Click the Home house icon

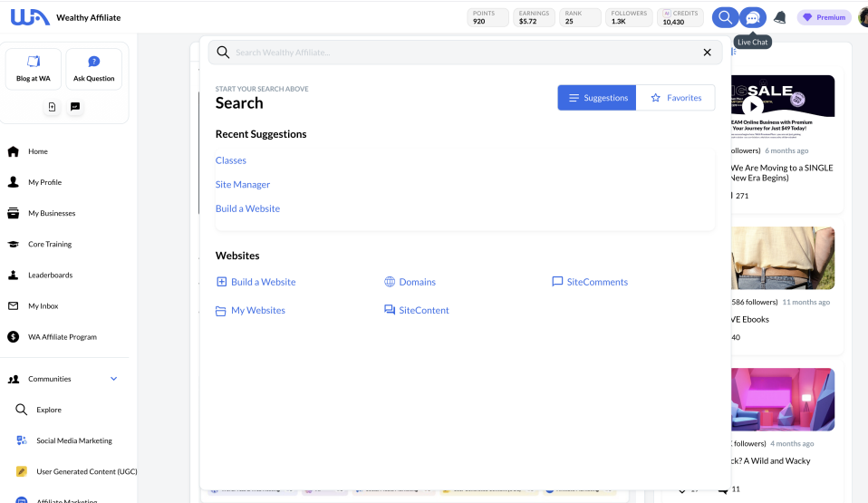click(x=14, y=151)
